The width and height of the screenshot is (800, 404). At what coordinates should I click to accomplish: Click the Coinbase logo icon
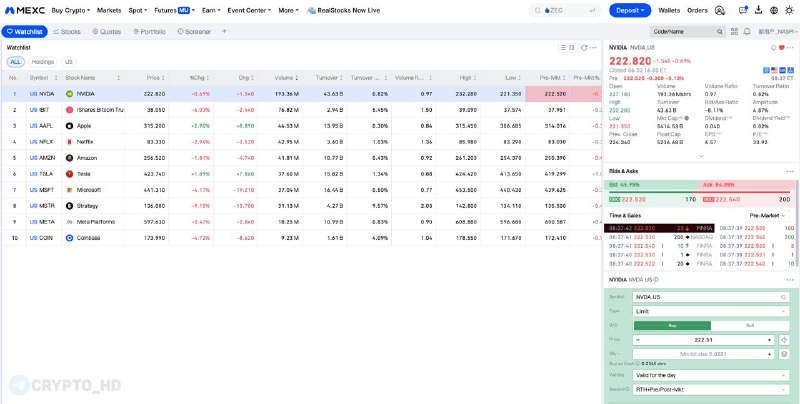click(x=70, y=238)
